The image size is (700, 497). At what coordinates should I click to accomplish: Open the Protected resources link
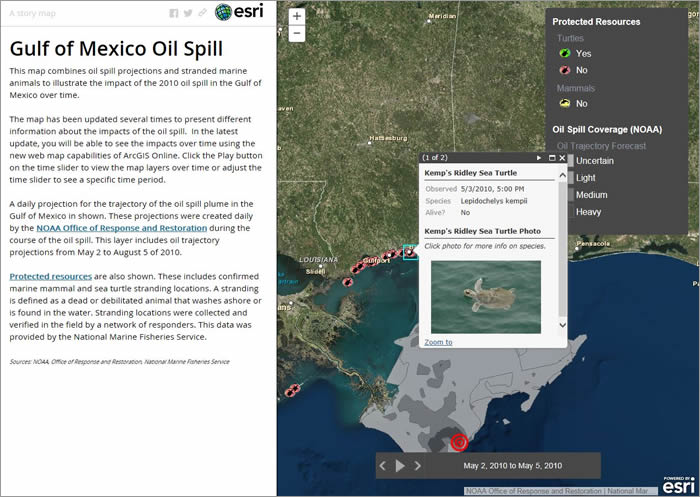click(50, 276)
